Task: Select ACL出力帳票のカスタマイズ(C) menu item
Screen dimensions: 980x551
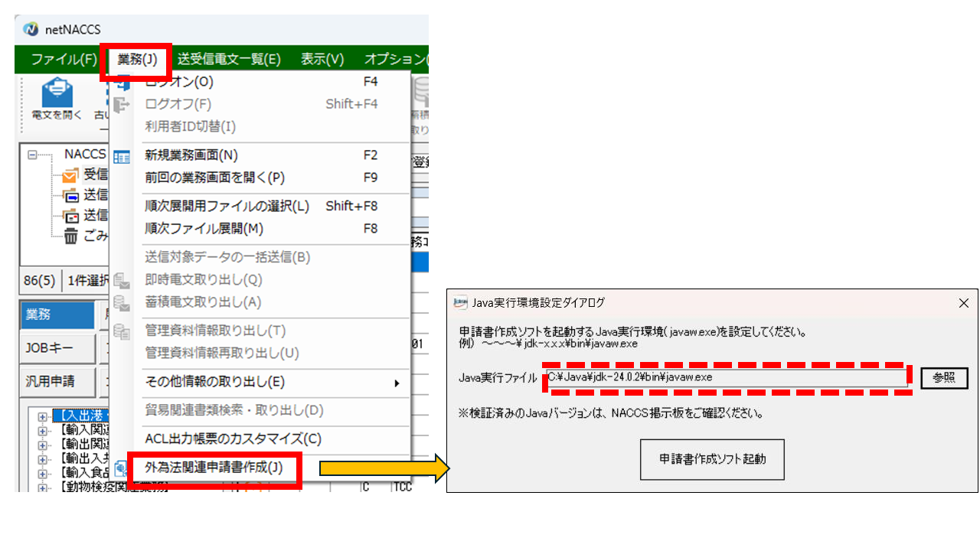Action: click(233, 439)
